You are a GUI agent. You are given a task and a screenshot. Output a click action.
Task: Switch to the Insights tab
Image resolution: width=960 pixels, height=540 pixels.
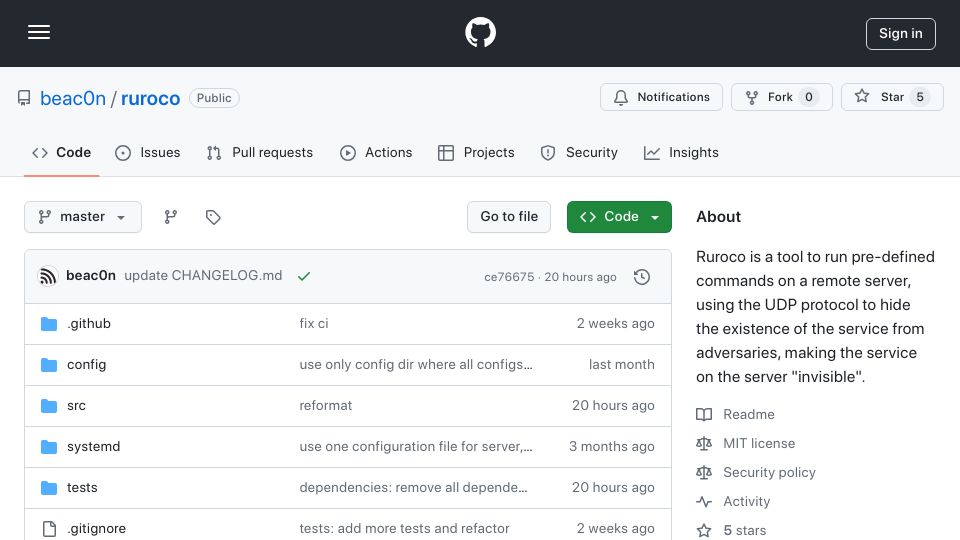point(681,152)
